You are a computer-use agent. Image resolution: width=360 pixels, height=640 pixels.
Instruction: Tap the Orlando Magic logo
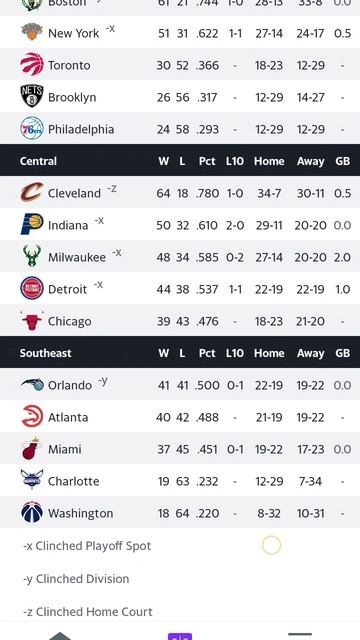pyautogui.click(x=32, y=384)
